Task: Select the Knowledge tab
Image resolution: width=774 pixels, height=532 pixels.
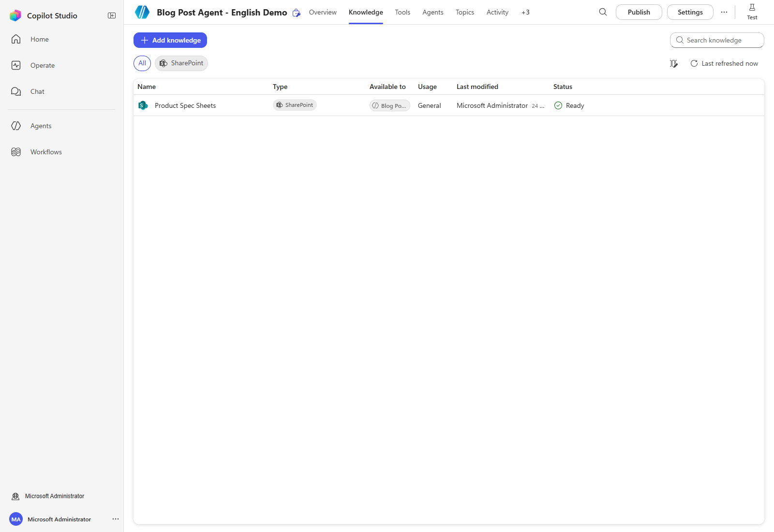Action: [366, 12]
